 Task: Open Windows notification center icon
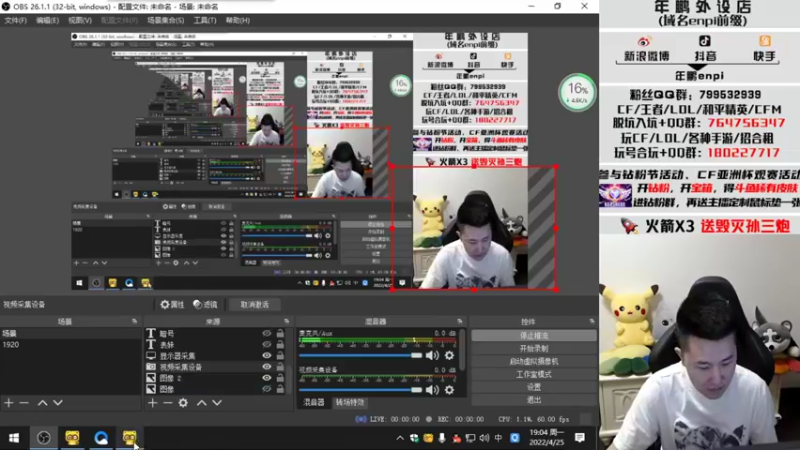pyautogui.click(x=580, y=438)
